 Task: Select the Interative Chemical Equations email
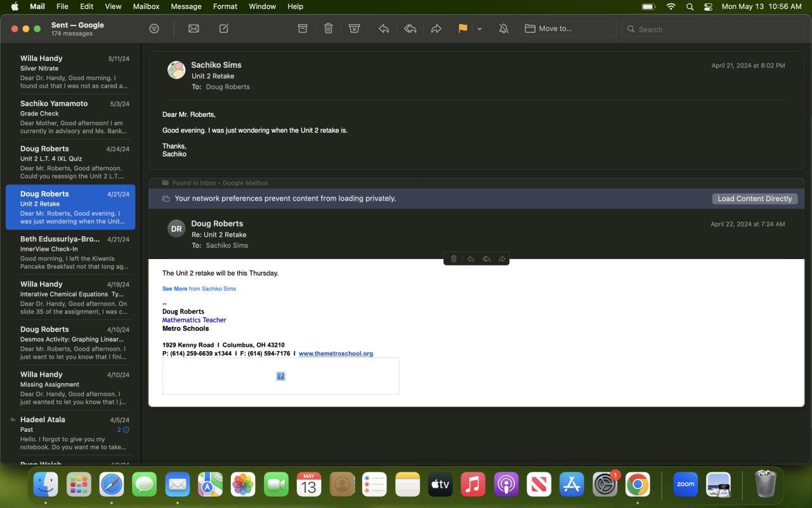pos(70,298)
